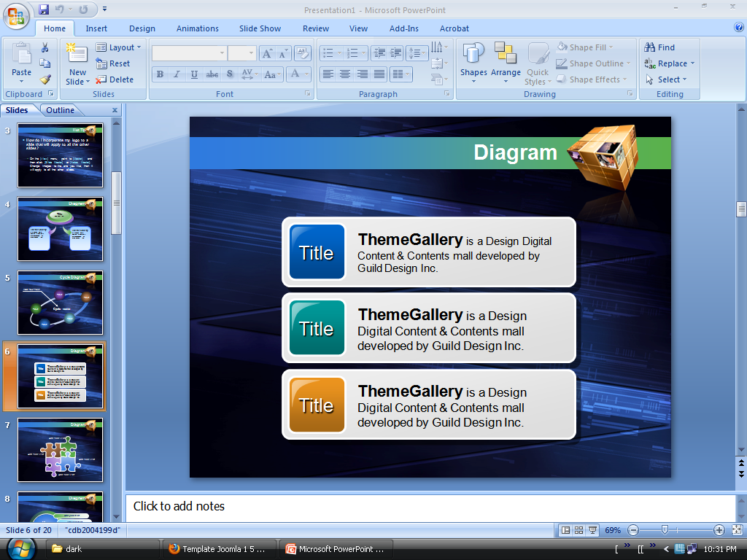Open the Animations ribbon tab

pos(197,28)
